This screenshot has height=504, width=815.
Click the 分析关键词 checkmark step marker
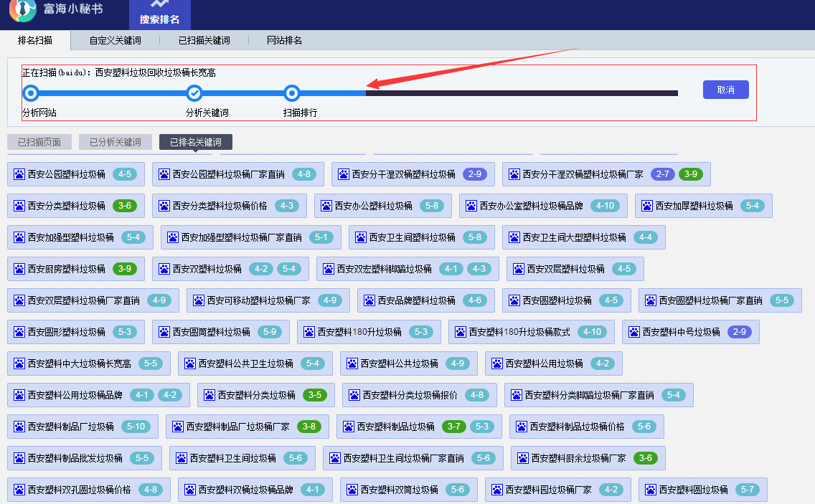tap(194, 92)
